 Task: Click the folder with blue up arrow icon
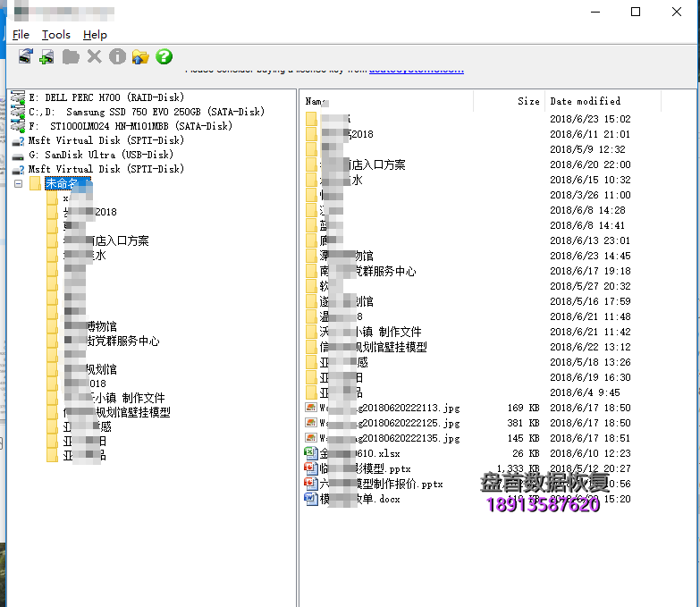point(140,56)
